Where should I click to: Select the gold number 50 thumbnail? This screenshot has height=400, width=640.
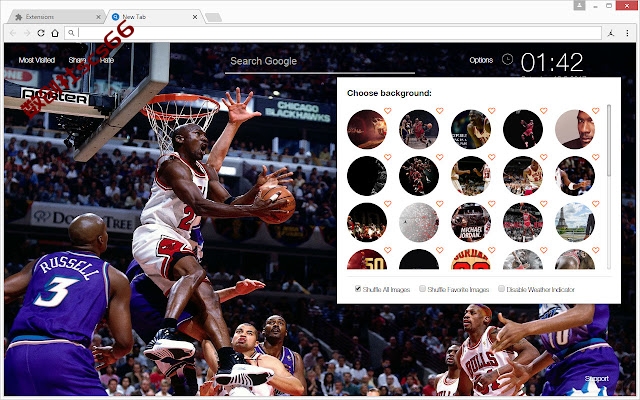(367, 259)
